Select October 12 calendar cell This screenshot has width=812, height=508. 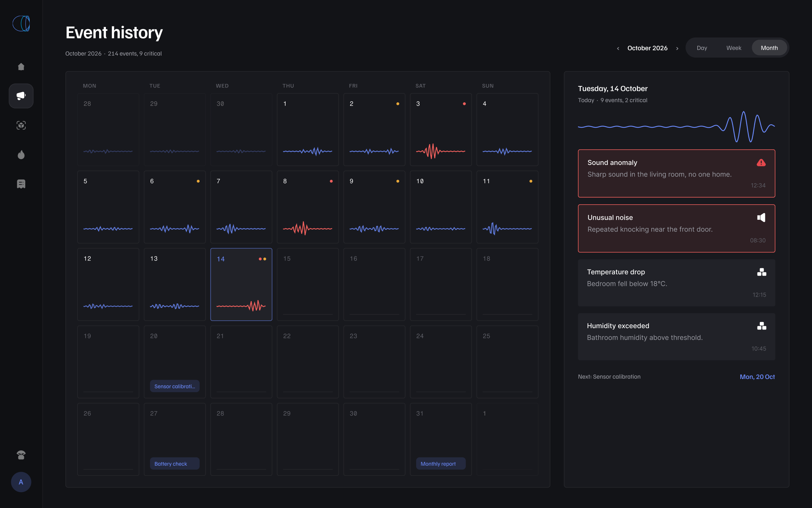pos(108,284)
